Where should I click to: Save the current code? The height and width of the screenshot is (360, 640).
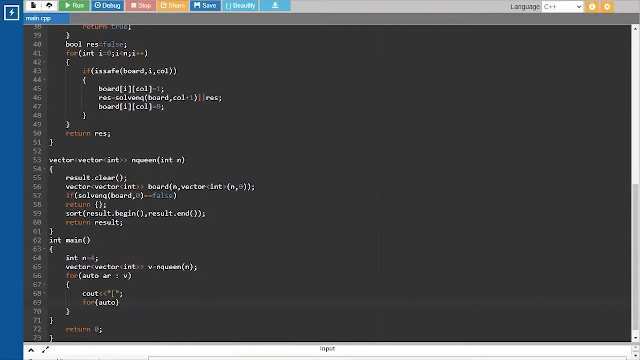click(x=205, y=5)
